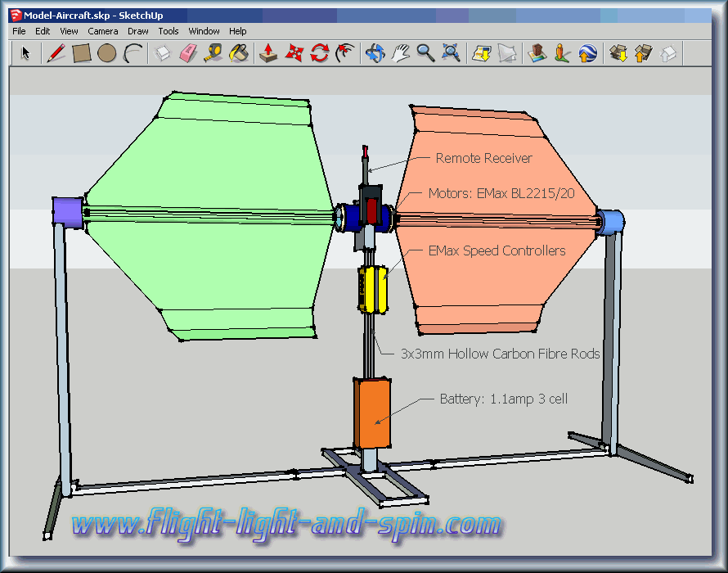
Task: Select the yellow speed controller part
Action: click(x=372, y=289)
